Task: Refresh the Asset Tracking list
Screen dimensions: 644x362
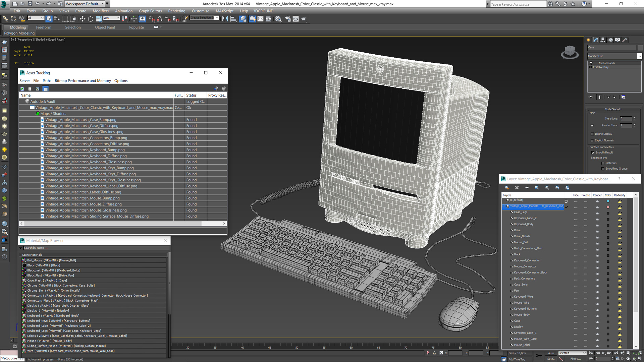Action: 22,89
